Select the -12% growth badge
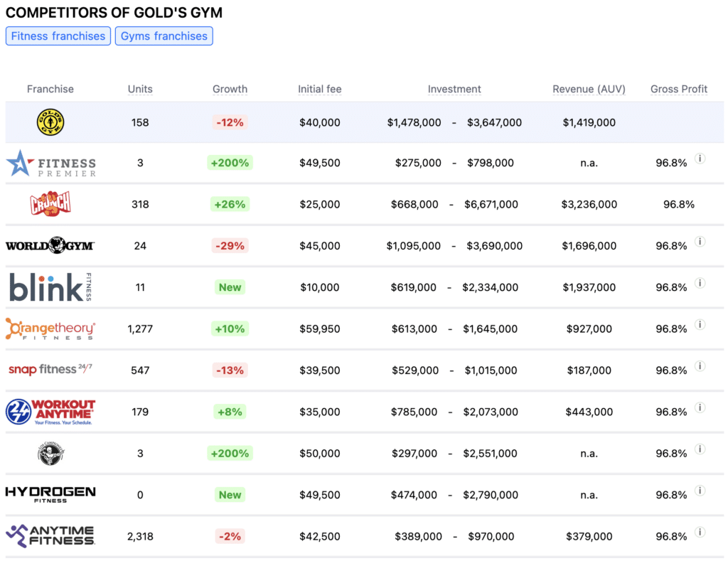The image size is (728, 566). tap(230, 122)
